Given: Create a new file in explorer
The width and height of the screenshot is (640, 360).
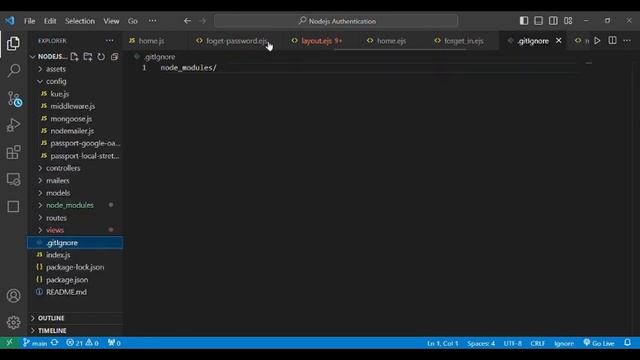Looking at the screenshot, I should [74, 57].
